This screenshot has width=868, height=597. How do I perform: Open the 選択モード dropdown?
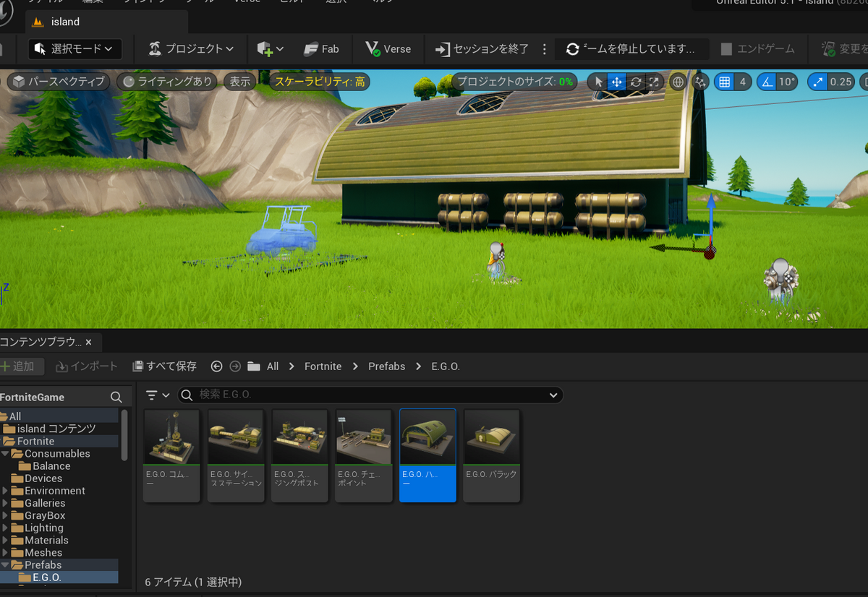pos(75,49)
